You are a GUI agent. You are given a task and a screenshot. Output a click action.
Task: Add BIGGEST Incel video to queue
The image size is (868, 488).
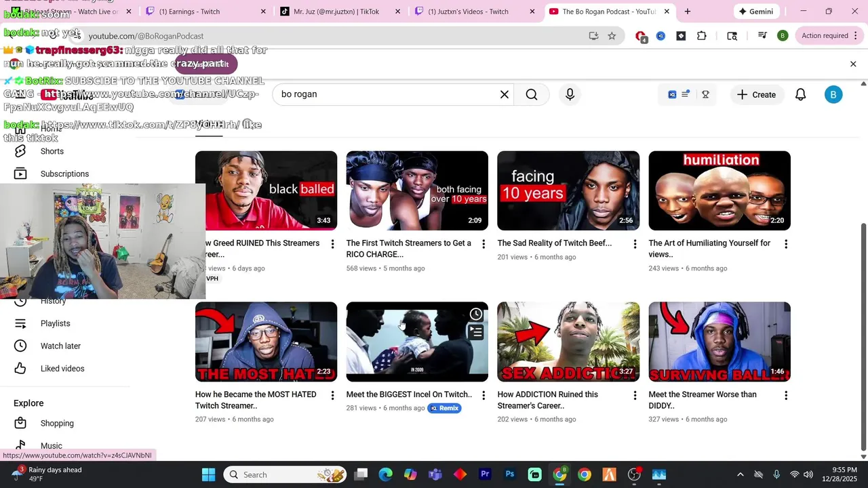pos(476,332)
